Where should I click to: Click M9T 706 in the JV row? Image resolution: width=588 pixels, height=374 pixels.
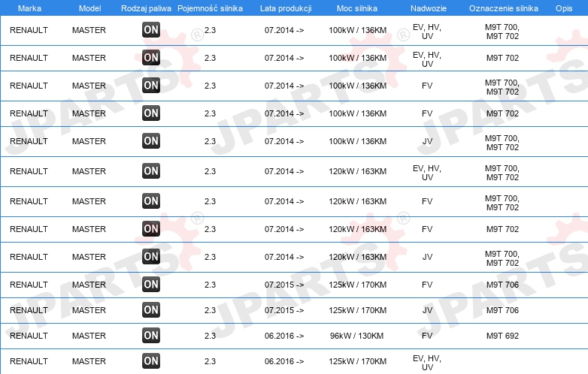(502, 310)
